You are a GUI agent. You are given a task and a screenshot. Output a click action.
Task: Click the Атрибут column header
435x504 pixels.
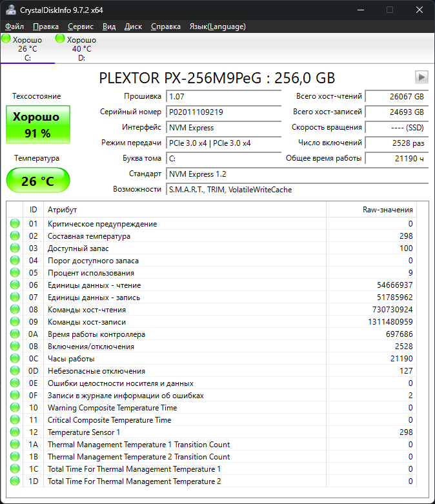[185, 210]
